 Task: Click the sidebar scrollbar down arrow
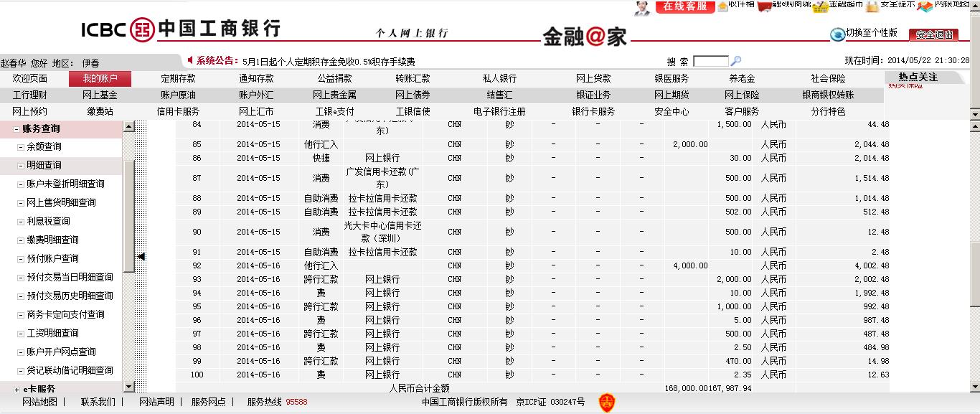tap(129, 387)
